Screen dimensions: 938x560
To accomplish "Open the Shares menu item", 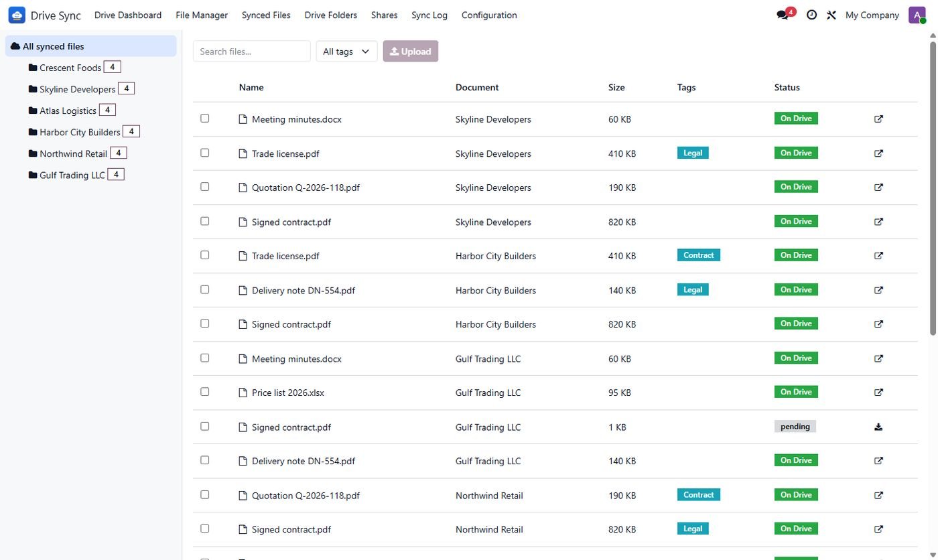I will tap(384, 15).
